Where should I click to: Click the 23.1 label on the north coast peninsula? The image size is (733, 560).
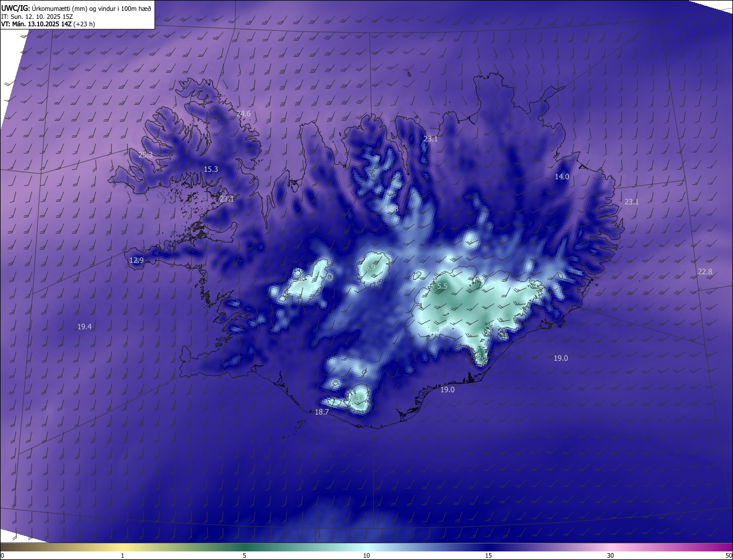(x=430, y=139)
